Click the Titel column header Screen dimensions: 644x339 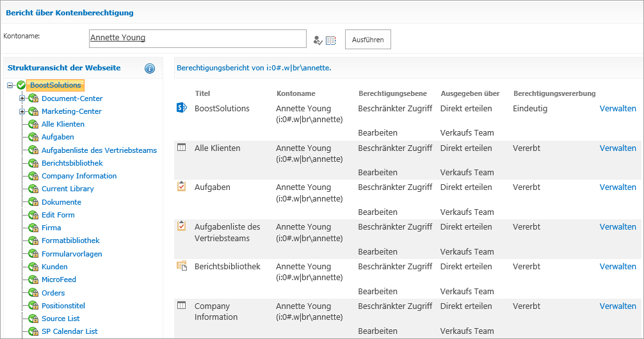(x=202, y=93)
